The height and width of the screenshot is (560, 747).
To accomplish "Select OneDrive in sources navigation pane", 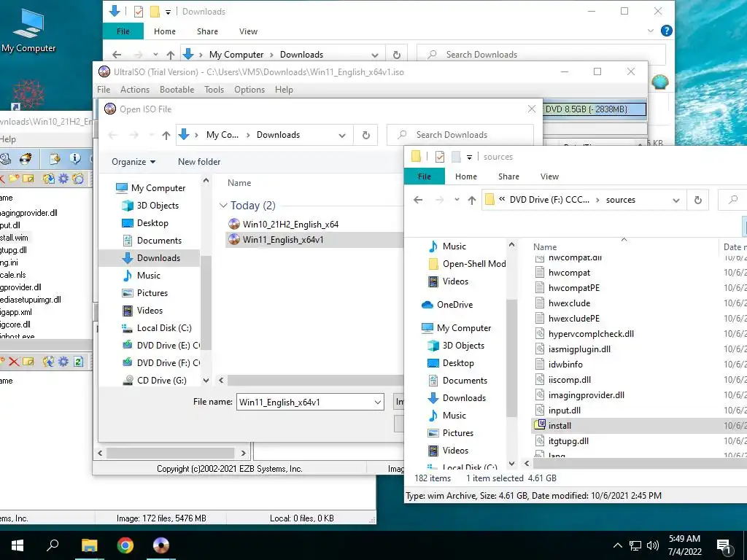I will coord(447,305).
